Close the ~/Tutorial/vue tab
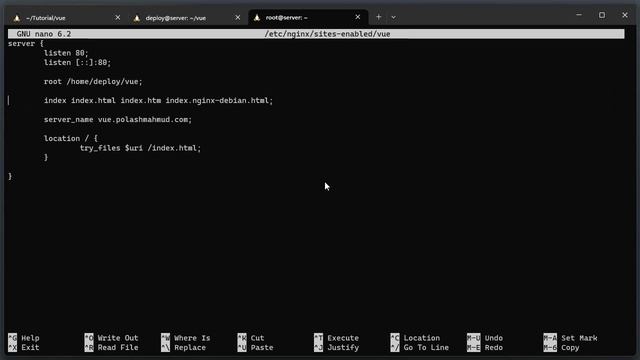640x360 pixels. [118, 18]
